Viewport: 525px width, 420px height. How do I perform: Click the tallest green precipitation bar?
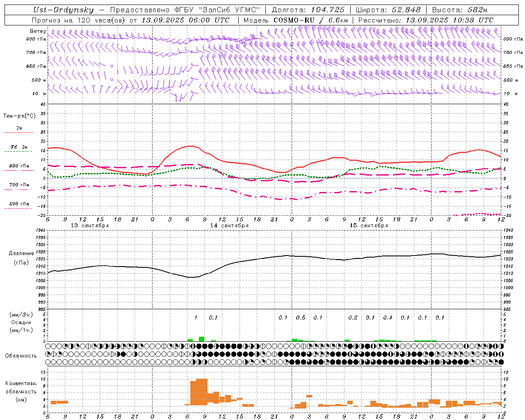click(202, 339)
